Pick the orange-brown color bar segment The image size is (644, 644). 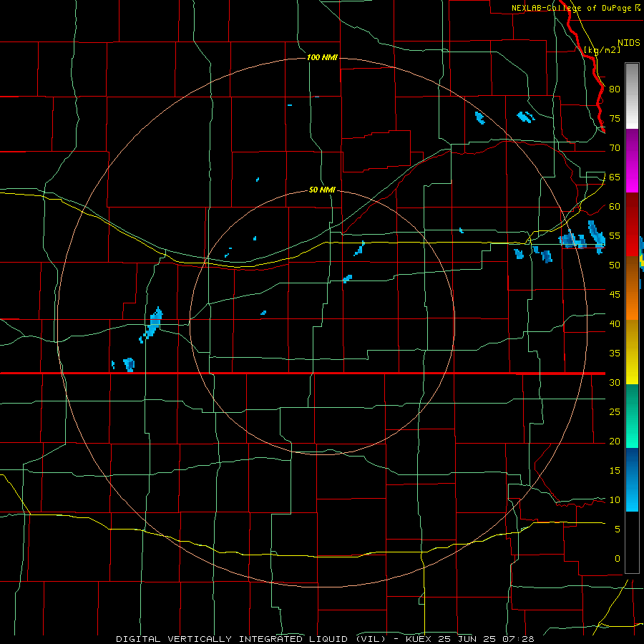632,288
